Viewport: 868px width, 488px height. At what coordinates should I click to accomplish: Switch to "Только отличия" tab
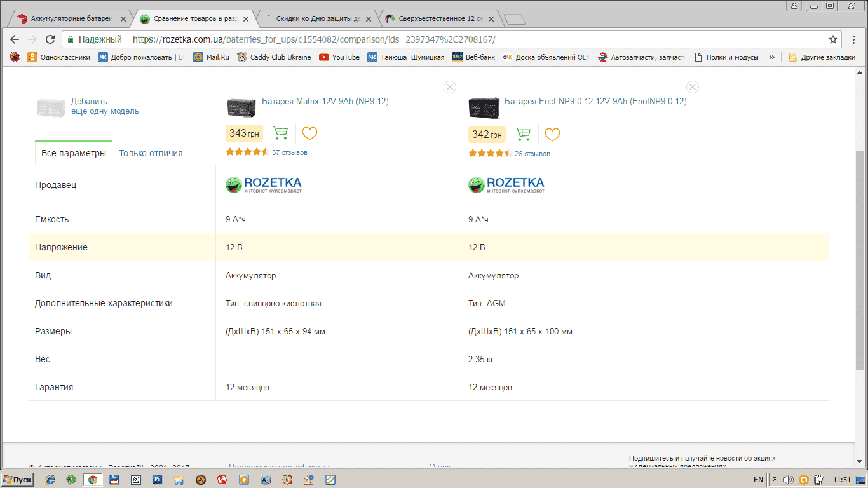pos(151,153)
